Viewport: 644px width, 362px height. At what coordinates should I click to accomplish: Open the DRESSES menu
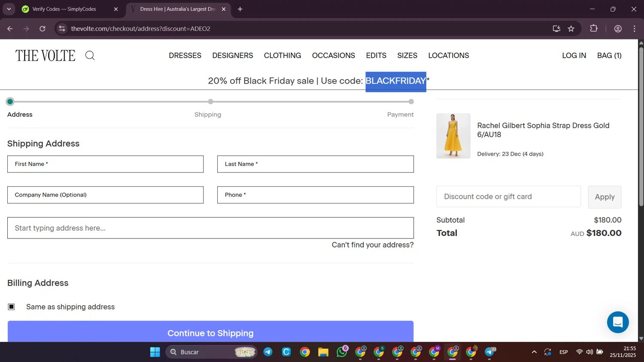point(185,55)
